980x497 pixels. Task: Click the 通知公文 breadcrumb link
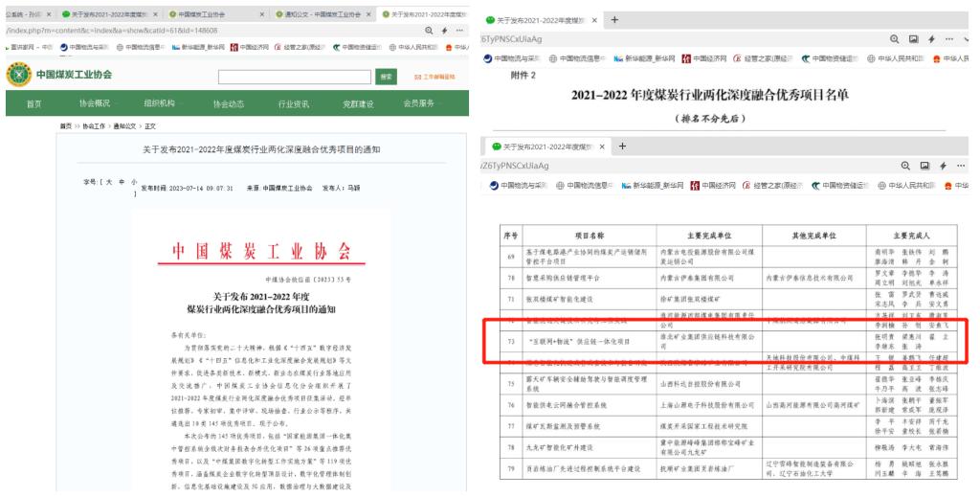pos(125,125)
